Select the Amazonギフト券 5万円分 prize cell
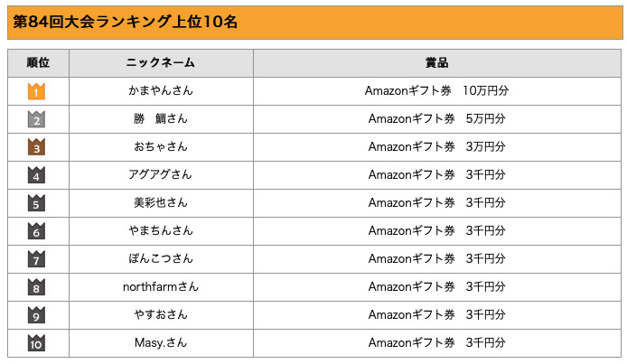 click(436, 119)
